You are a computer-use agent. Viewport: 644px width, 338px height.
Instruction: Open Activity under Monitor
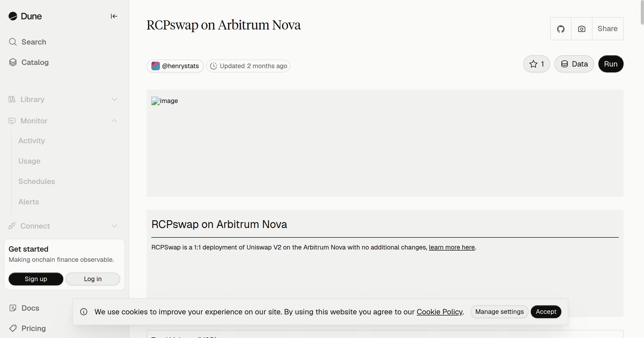coord(32,141)
